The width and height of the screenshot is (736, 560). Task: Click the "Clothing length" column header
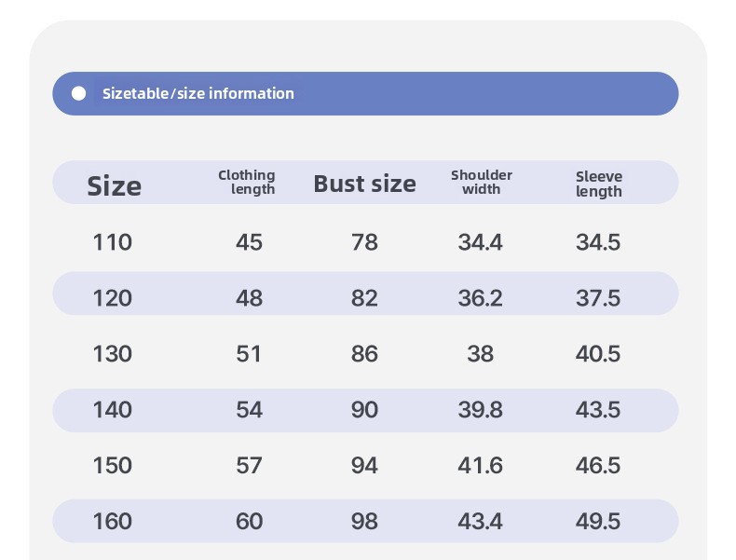[x=247, y=182]
